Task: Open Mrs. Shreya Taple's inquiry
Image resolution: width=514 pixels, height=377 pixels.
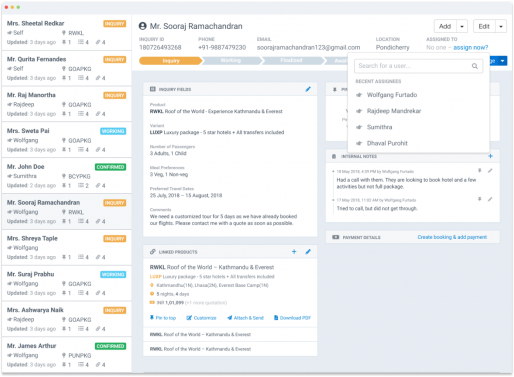Action: [x=67, y=247]
